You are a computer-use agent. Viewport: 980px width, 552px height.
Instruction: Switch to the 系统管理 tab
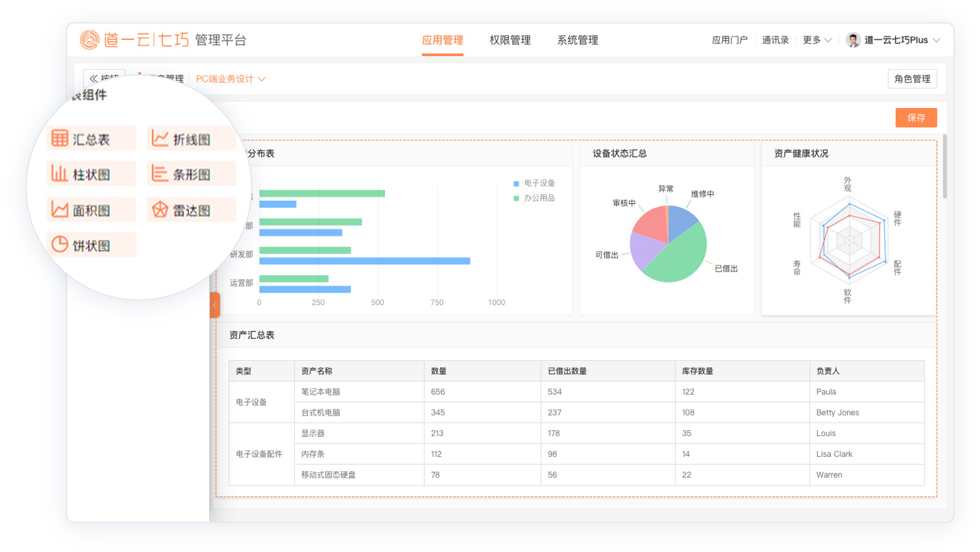coord(577,40)
